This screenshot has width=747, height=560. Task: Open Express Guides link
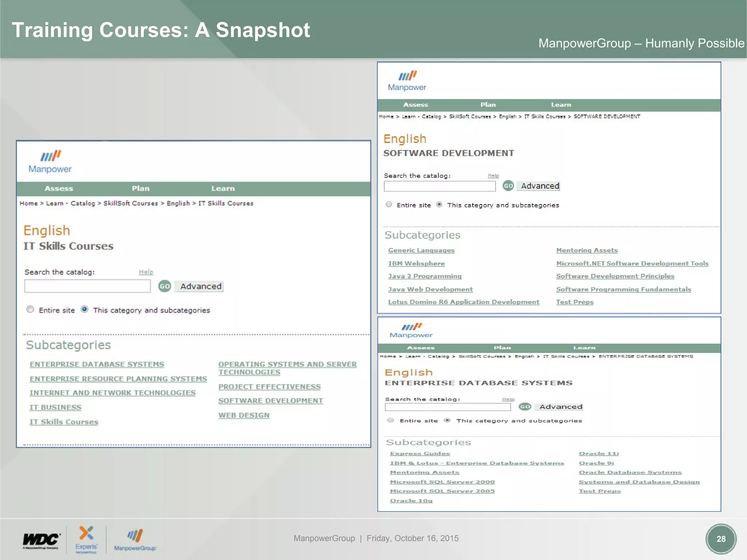[420, 454]
